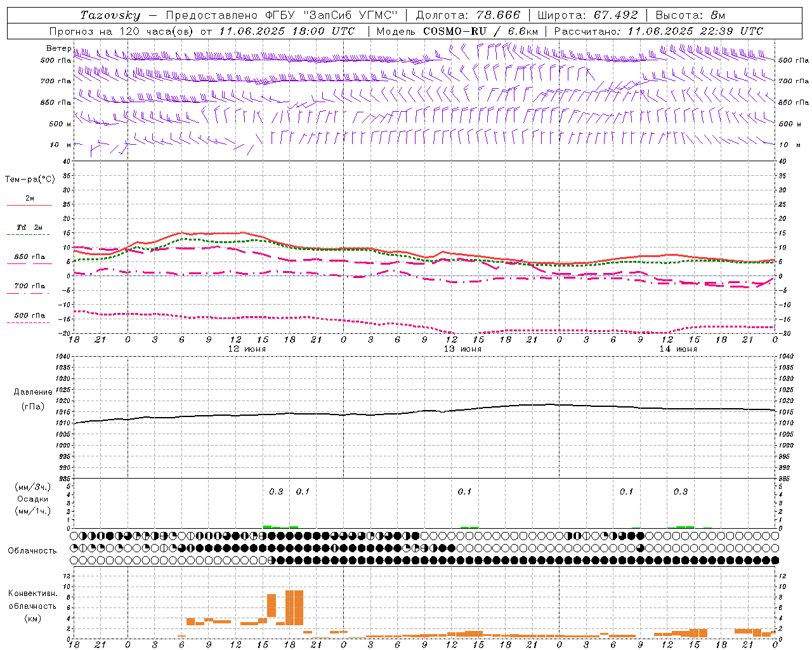Click the Осадки precipitation label
Screen dimensions: 812x650
(x=33, y=499)
